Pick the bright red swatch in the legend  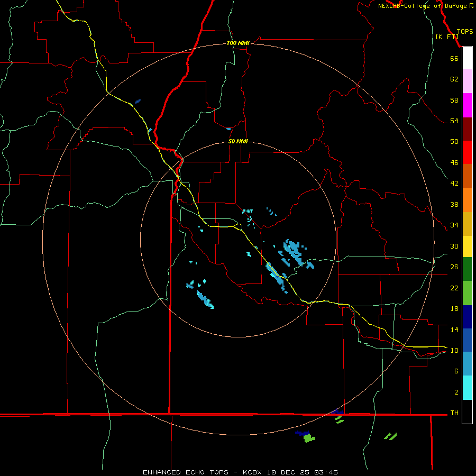pyautogui.click(x=467, y=152)
